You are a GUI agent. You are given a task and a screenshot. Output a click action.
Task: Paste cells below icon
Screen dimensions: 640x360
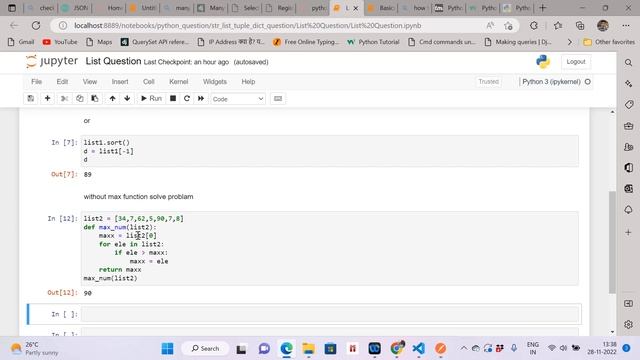pyautogui.click(x=95, y=98)
